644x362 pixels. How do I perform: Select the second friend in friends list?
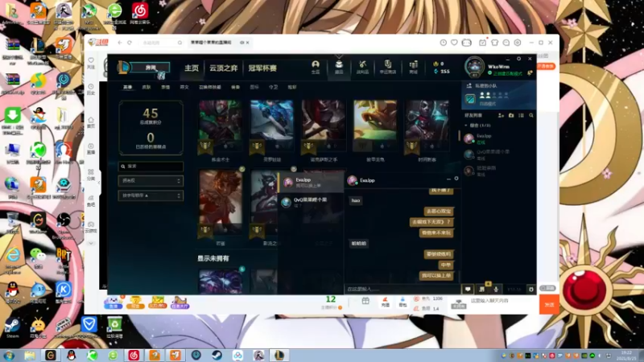tap(498, 154)
